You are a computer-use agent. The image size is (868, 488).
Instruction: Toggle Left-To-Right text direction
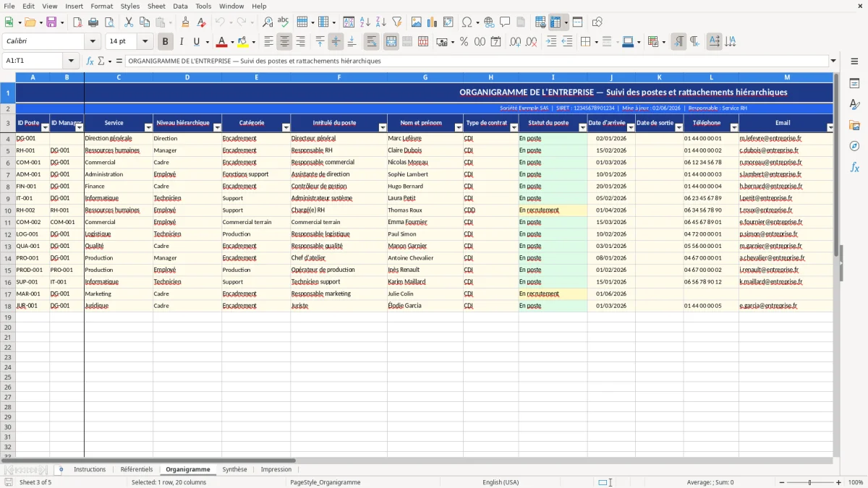pos(678,42)
